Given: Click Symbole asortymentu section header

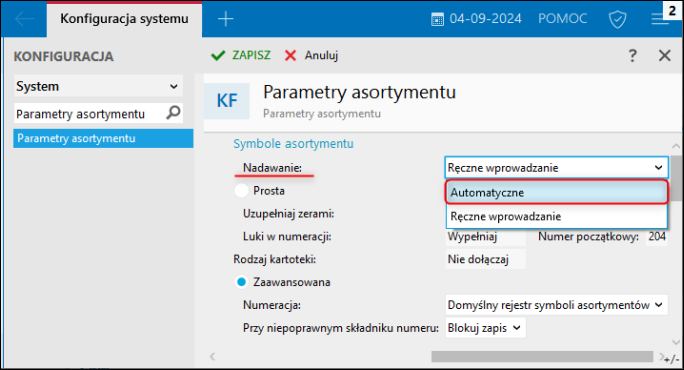Looking at the screenshot, I should point(293,144).
